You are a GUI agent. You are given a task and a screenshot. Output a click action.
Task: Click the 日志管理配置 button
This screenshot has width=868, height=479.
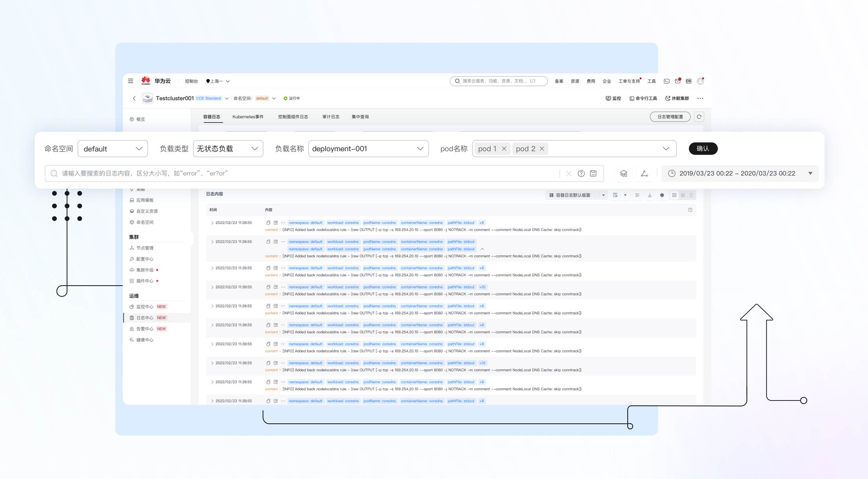click(x=670, y=117)
